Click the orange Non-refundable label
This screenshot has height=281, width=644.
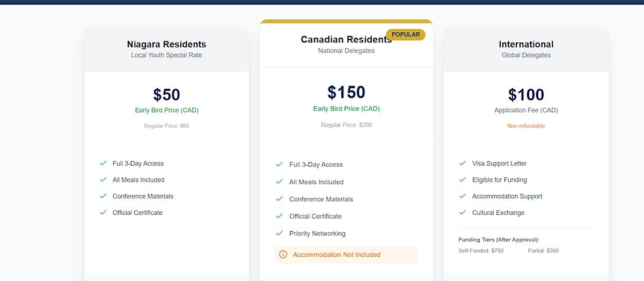tap(526, 126)
